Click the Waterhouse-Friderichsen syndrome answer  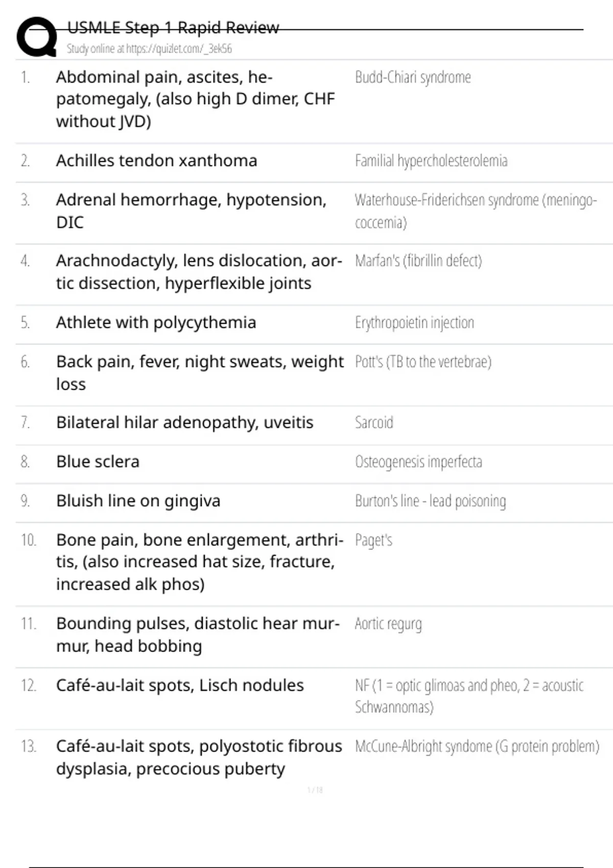[x=475, y=200]
